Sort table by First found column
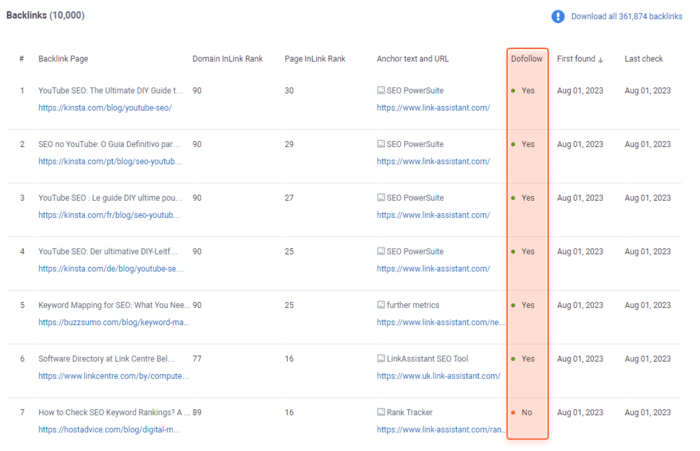Viewport: 700px width, 451px height. pyautogui.click(x=576, y=58)
